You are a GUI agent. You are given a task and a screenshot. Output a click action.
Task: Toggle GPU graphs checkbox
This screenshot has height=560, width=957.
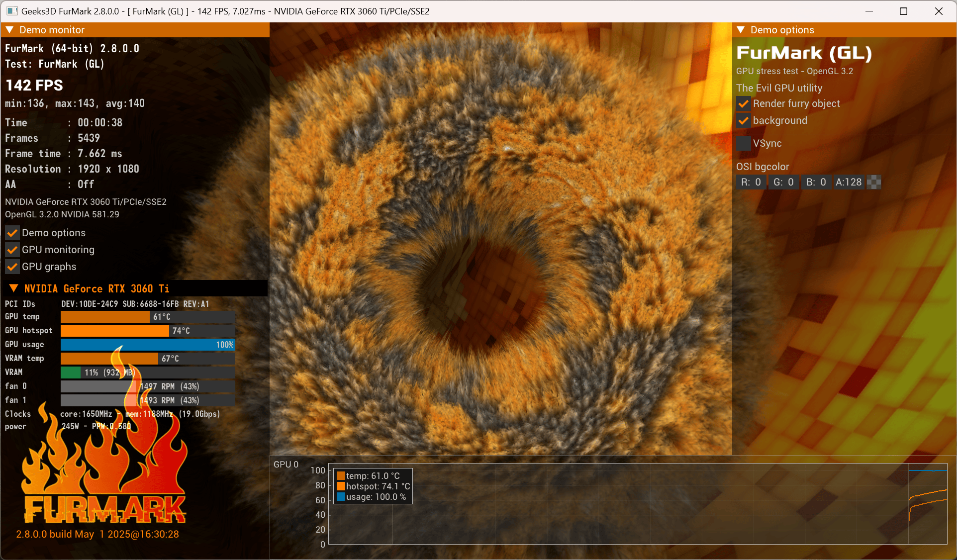[x=12, y=267]
